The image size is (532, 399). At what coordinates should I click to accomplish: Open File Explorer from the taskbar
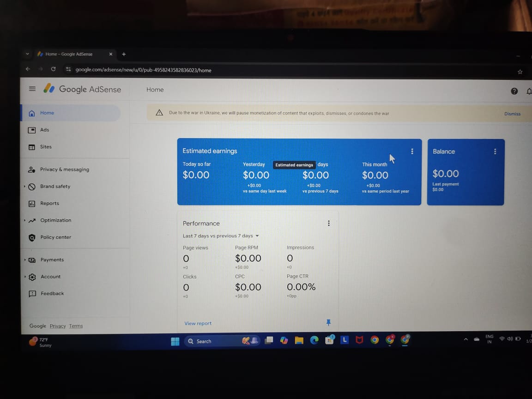pyautogui.click(x=299, y=340)
